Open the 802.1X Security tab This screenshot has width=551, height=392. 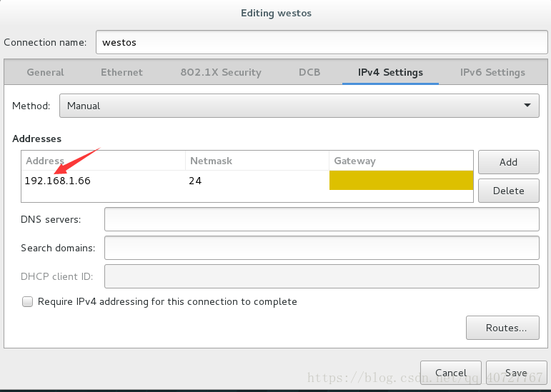click(221, 72)
